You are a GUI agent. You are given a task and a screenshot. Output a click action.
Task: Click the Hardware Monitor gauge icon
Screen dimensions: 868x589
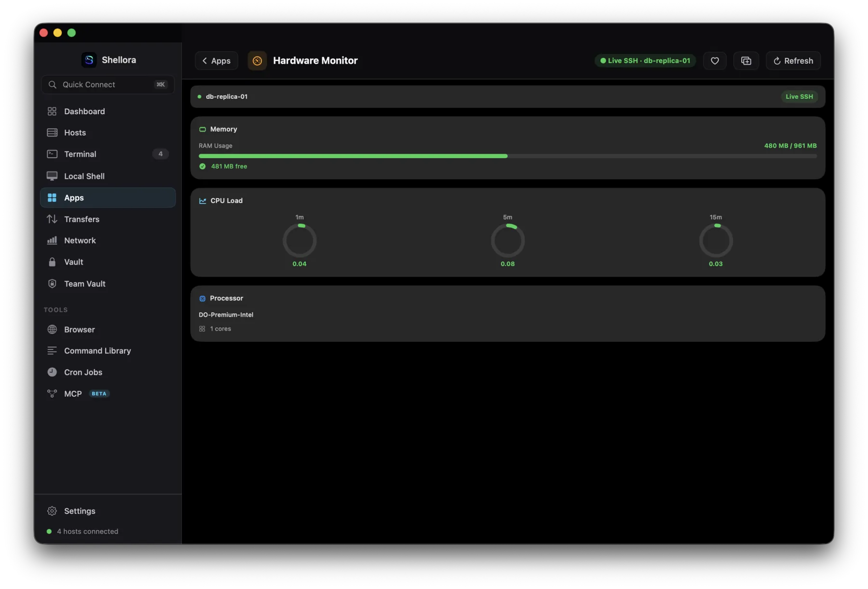[x=258, y=61]
